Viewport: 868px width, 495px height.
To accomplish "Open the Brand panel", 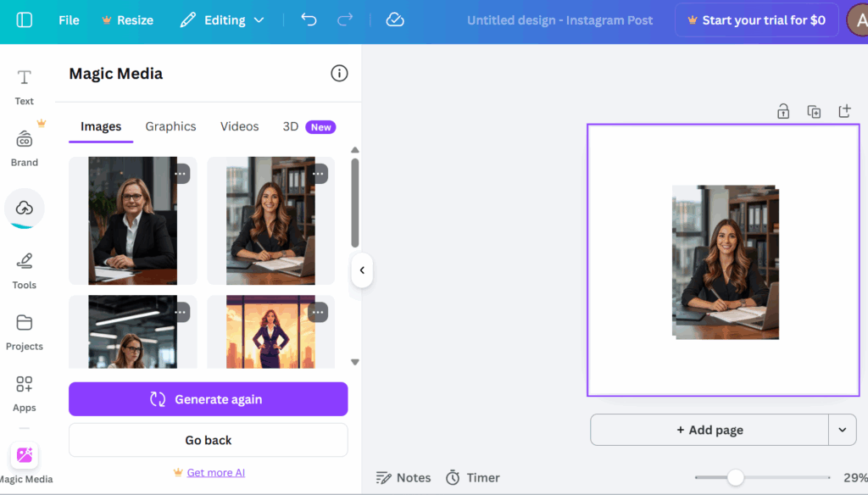I will [x=24, y=146].
